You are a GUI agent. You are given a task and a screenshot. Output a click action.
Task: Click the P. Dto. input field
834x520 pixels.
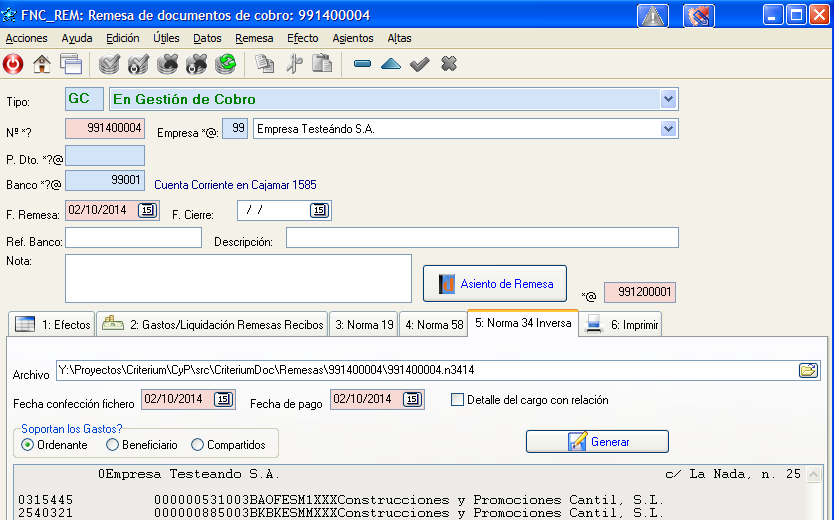(105, 156)
